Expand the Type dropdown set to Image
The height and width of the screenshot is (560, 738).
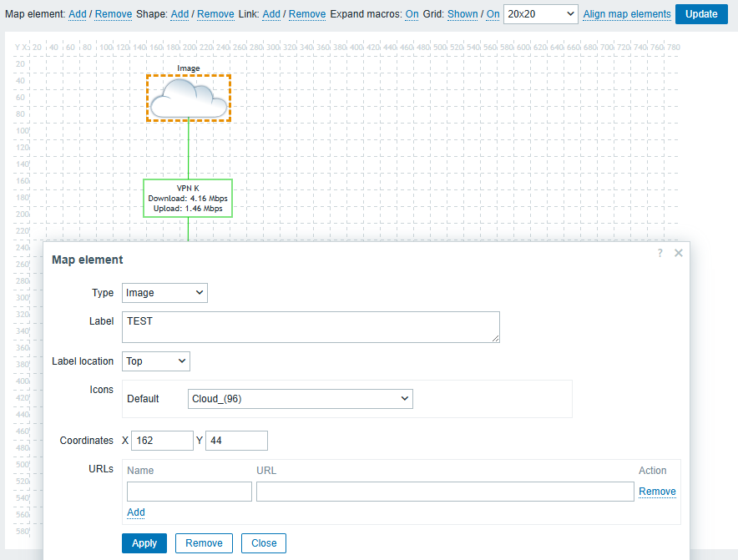click(x=164, y=293)
